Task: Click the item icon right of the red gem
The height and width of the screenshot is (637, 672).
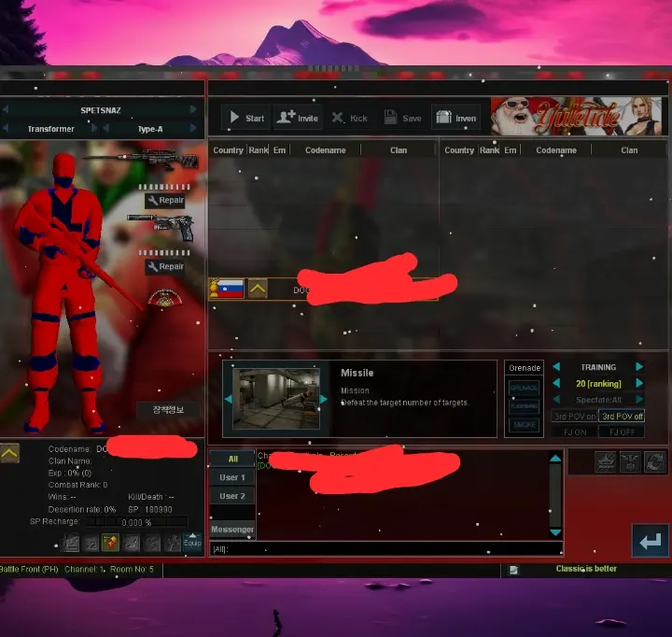Action: tap(132, 544)
